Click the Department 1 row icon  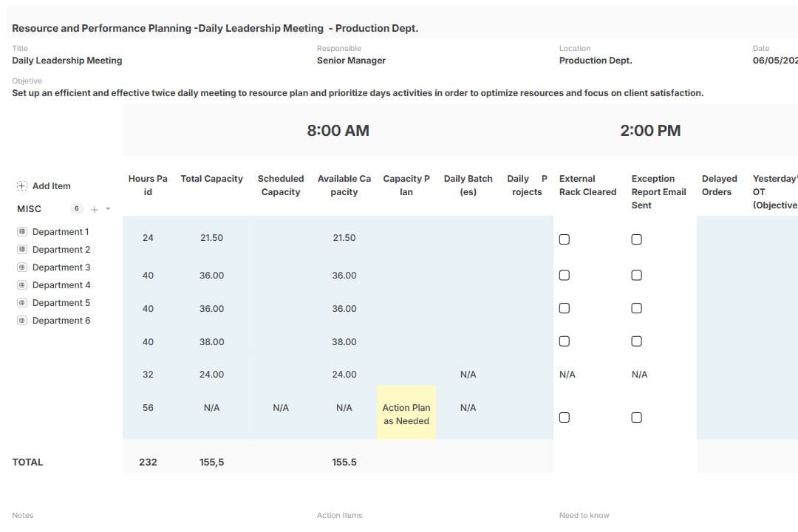coord(21,232)
